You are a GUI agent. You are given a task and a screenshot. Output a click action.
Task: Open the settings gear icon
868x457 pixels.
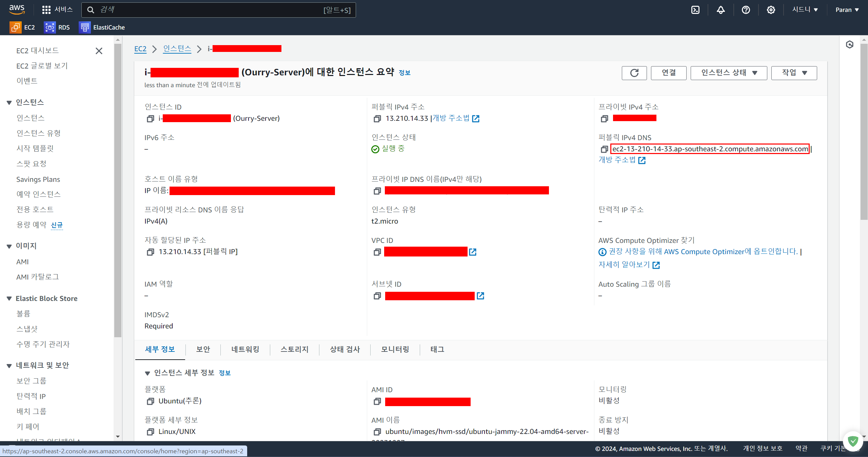coord(771,10)
